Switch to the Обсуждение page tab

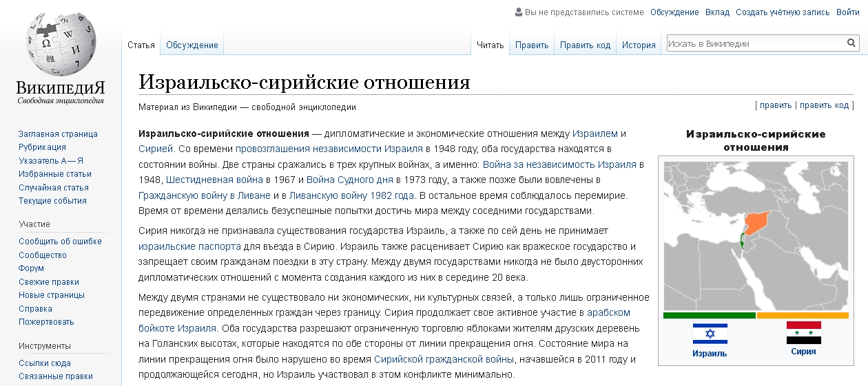(192, 45)
